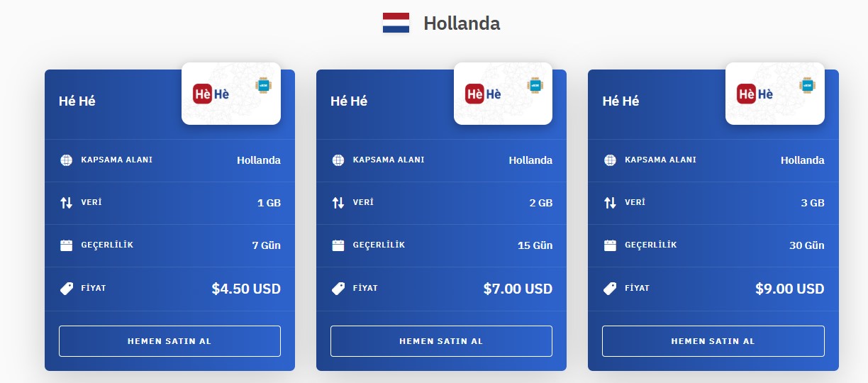Viewport: 868px width, 383px height.
Task: Click the data arrows icon in the 1 GB card
Action: (66, 203)
